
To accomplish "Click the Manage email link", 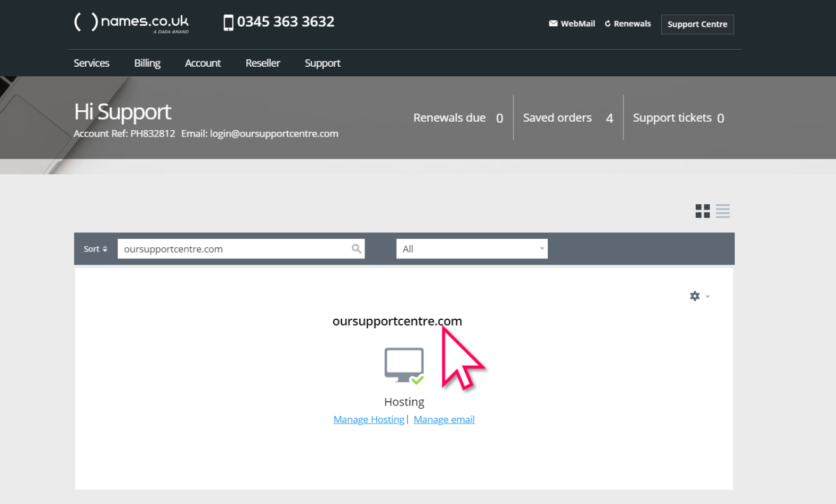I will click(x=444, y=419).
